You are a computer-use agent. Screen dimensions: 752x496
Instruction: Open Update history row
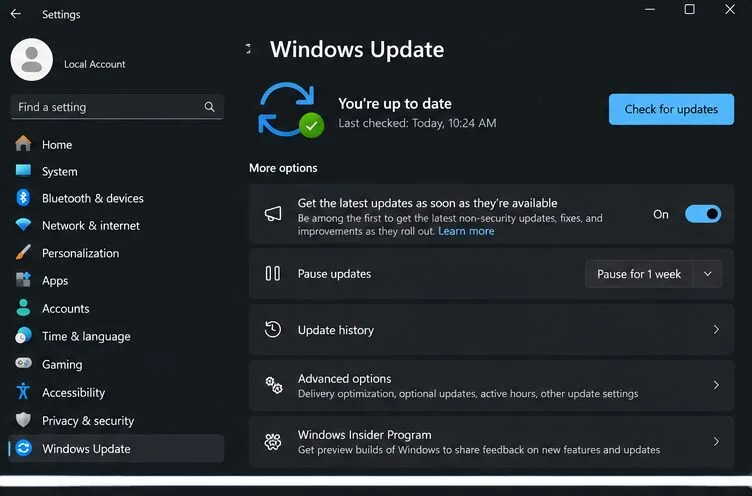point(492,330)
